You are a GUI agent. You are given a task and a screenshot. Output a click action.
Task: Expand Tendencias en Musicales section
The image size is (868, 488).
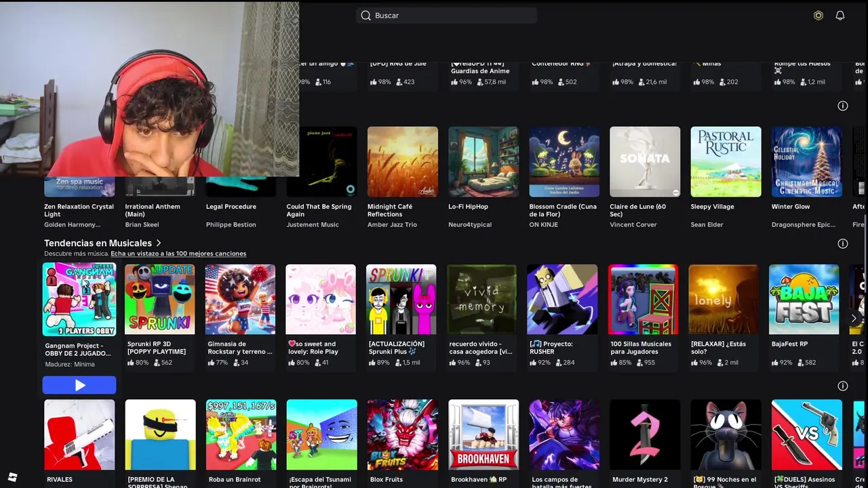pyautogui.click(x=103, y=243)
